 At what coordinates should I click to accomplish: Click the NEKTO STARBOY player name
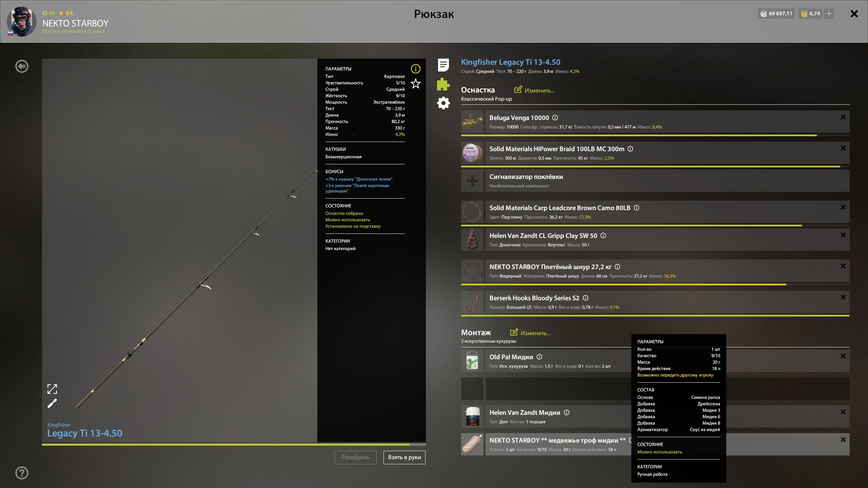click(x=75, y=23)
